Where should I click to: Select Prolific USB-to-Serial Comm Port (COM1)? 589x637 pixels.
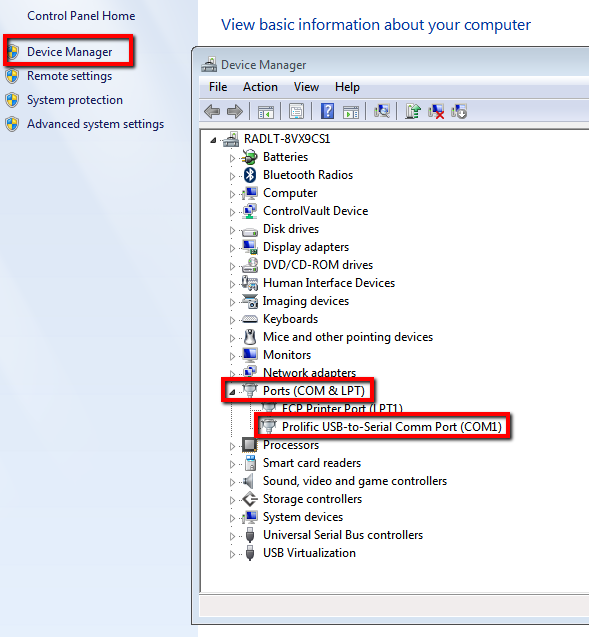[392, 427]
